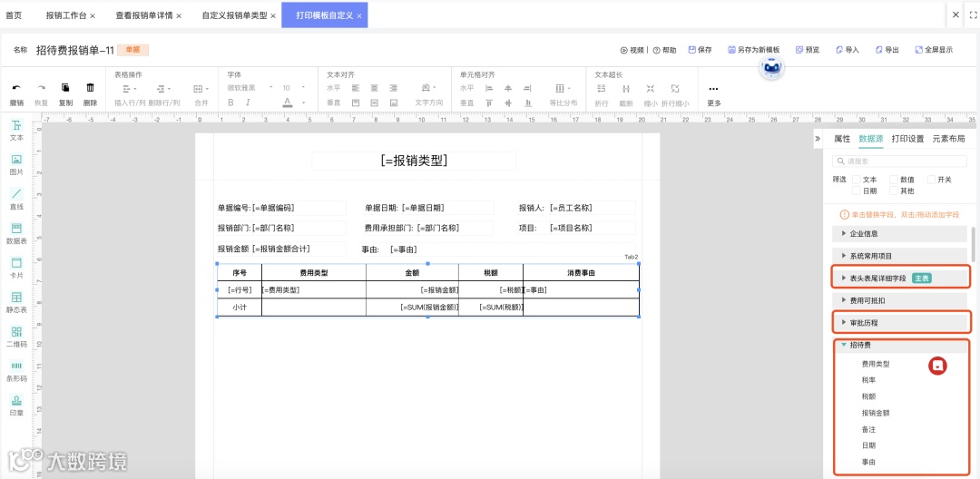Toggle italic (I) formatting
The width and height of the screenshot is (980, 479).
(248, 103)
